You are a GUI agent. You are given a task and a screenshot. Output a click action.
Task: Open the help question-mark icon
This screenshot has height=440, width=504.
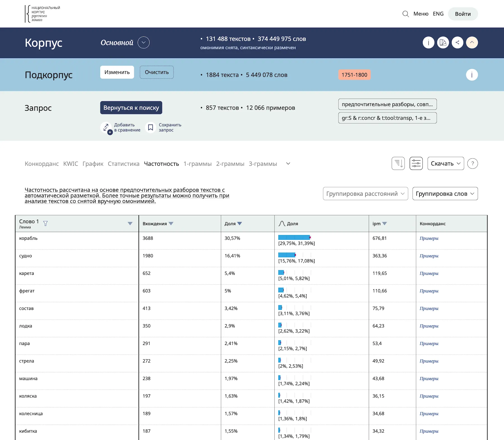[x=473, y=163]
